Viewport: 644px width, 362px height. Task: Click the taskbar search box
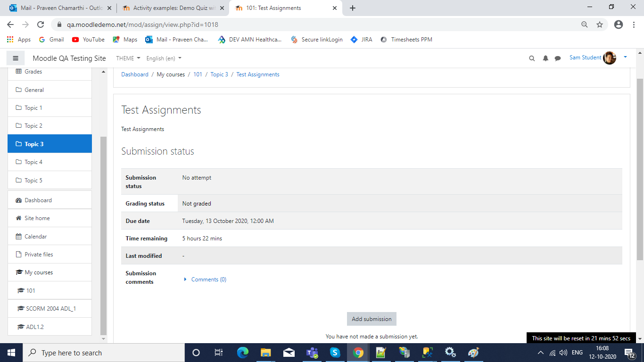pyautogui.click(x=104, y=353)
